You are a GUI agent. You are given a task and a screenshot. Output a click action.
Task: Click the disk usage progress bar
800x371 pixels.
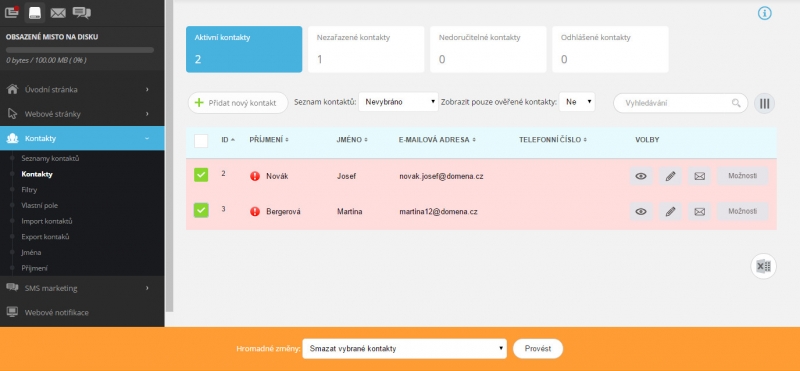point(80,50)
